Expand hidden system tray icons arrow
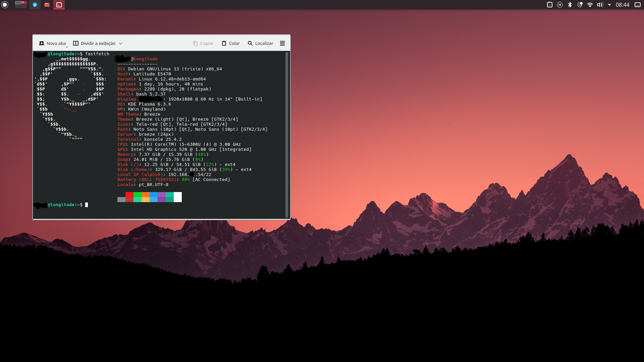Screen dimensions: 644x362 click(x=609, y=5)
